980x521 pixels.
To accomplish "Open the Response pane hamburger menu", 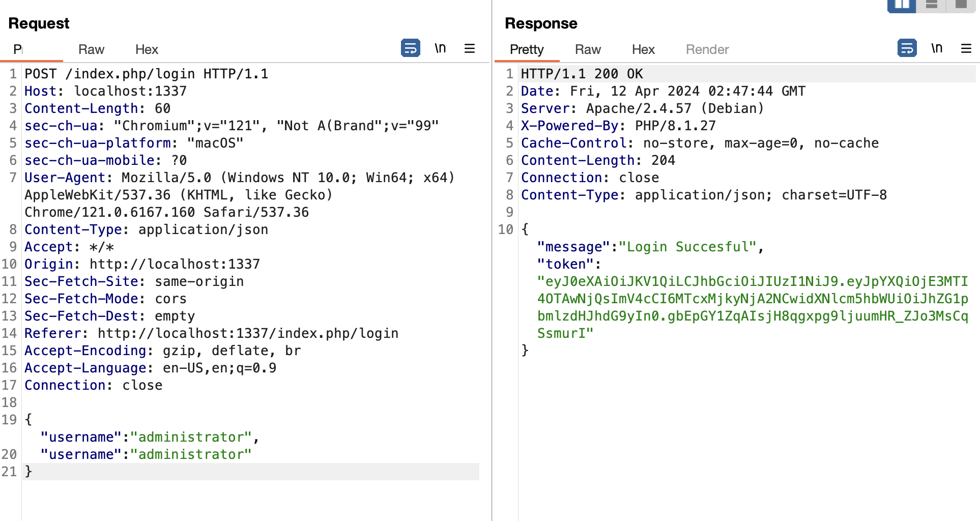I will pos(966,48).
